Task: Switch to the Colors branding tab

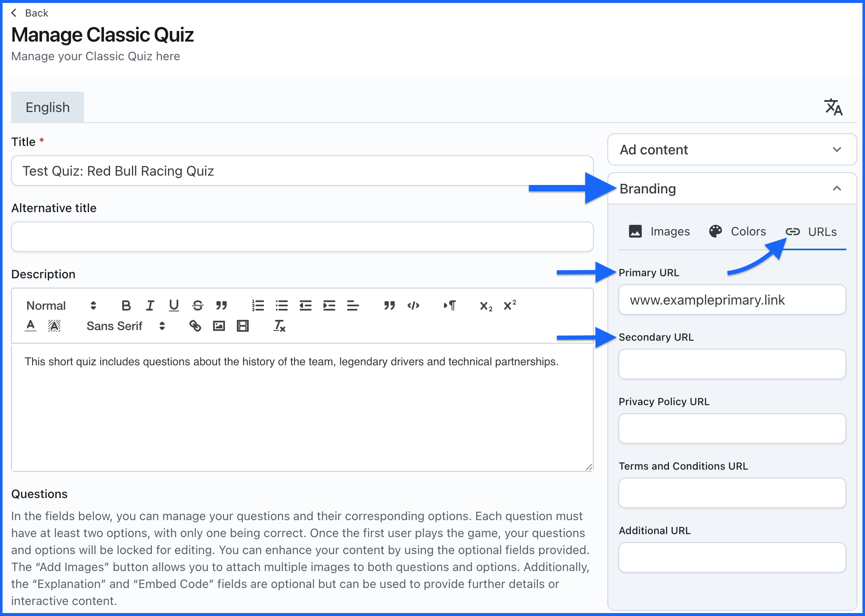Action: [738, 232]
